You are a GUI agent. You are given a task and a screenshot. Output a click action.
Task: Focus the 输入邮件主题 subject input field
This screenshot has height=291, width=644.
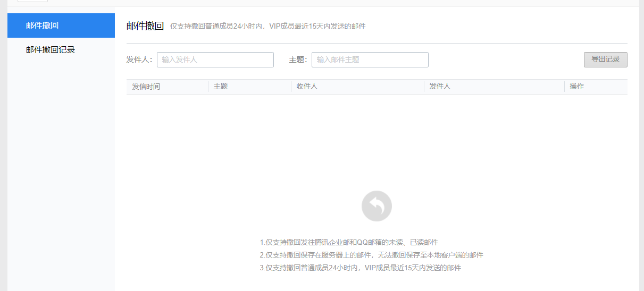click(x=370, y=60)
